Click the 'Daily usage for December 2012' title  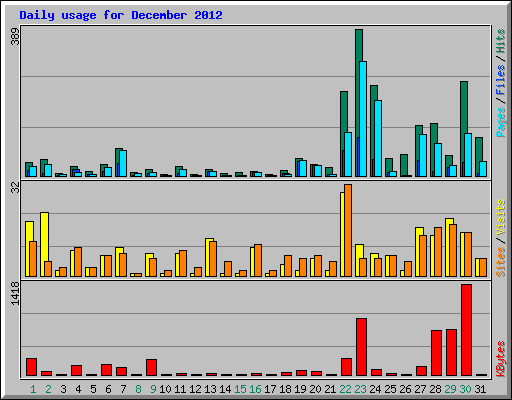(121, 15)
